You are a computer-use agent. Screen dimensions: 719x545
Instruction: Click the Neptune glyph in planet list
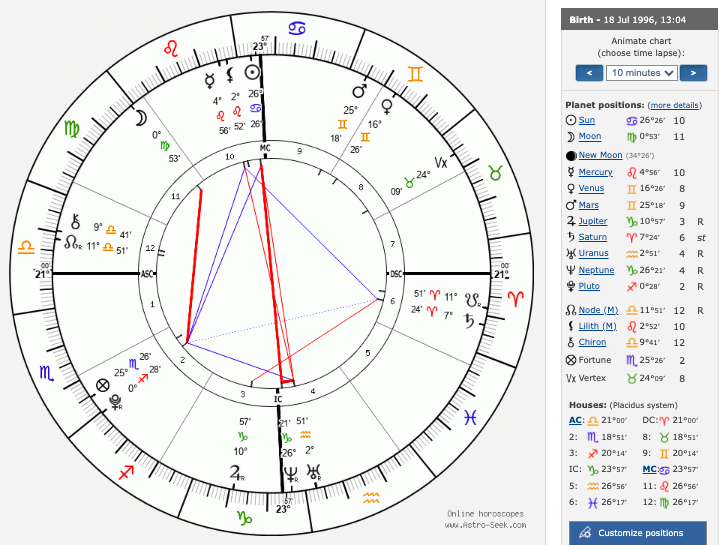(571, 270)
